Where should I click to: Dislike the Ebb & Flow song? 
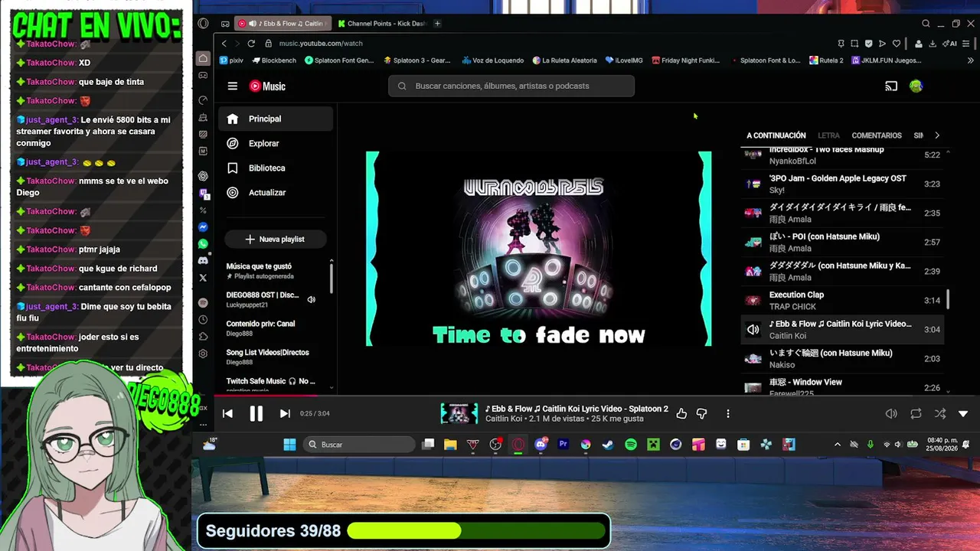tap(701, 413)
